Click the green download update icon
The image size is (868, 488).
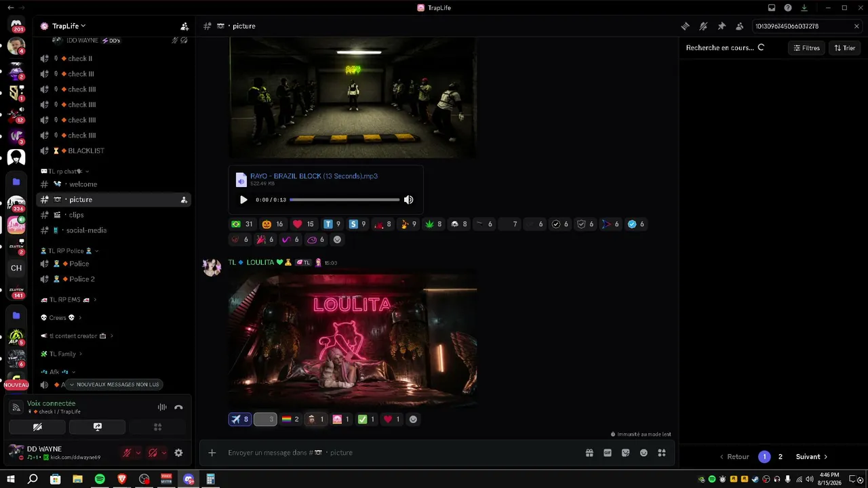click(x=804, y=7)
